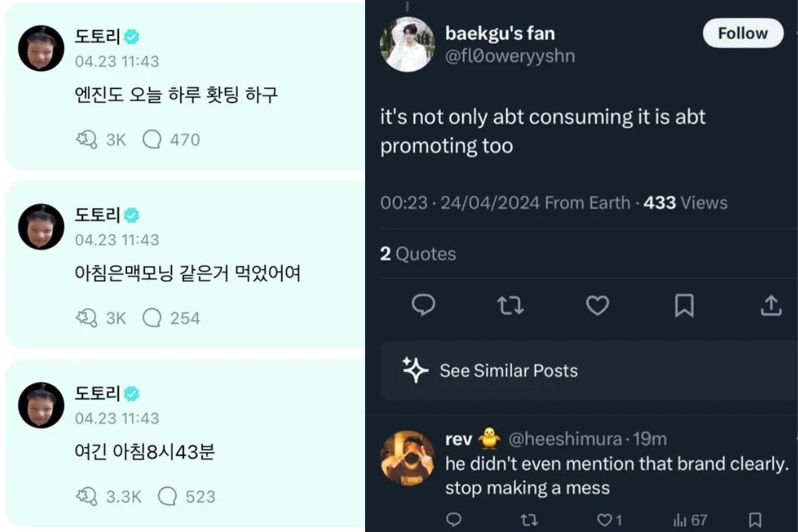Open @fl0oweryyshn profile handle
Image resolution: width=798 pixels, height=532 pixels.
click(510, 57)
